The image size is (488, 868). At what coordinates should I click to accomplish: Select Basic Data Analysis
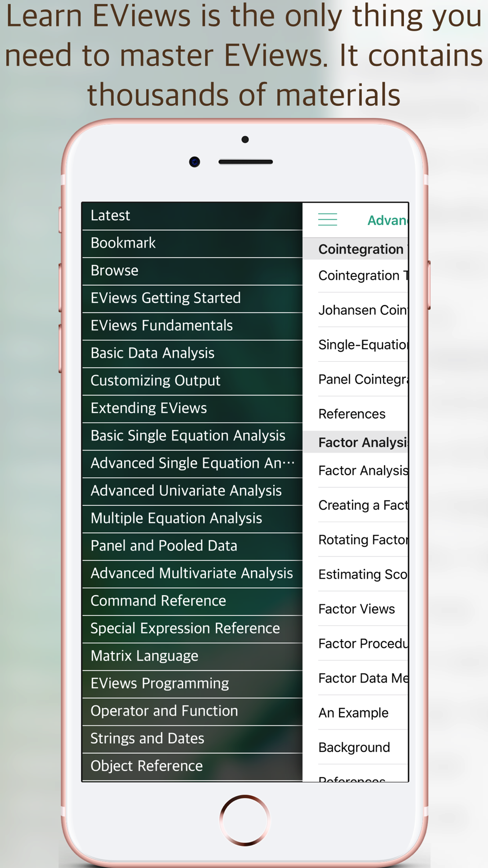point(192,353)
